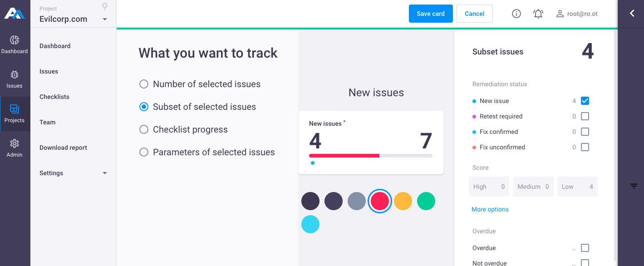Open the Evilcorp.com project dropdown

click(x=105, y=19)
